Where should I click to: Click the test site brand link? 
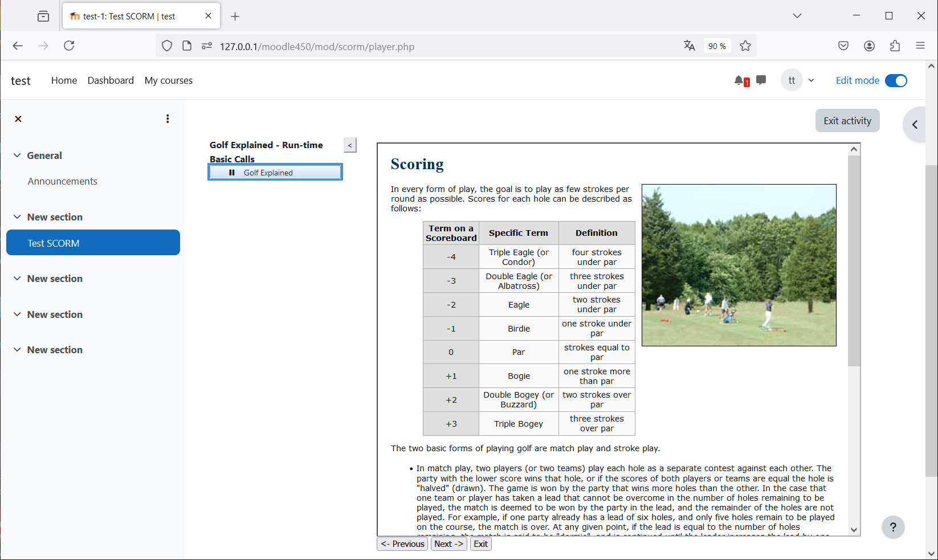(21, 81)
